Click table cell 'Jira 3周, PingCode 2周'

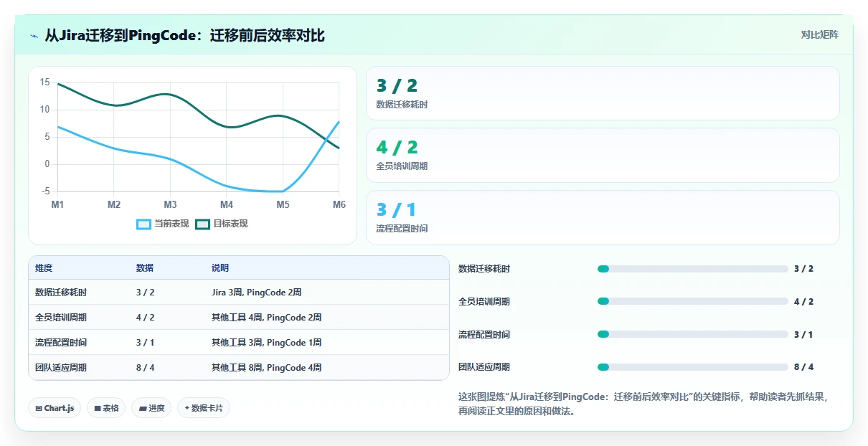257,293
